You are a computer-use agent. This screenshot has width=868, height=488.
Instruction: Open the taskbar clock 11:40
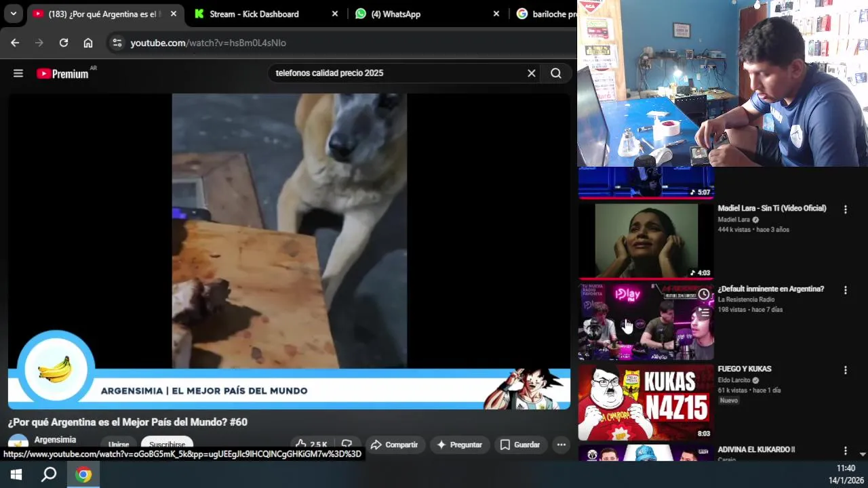click(x=846, y=468)
